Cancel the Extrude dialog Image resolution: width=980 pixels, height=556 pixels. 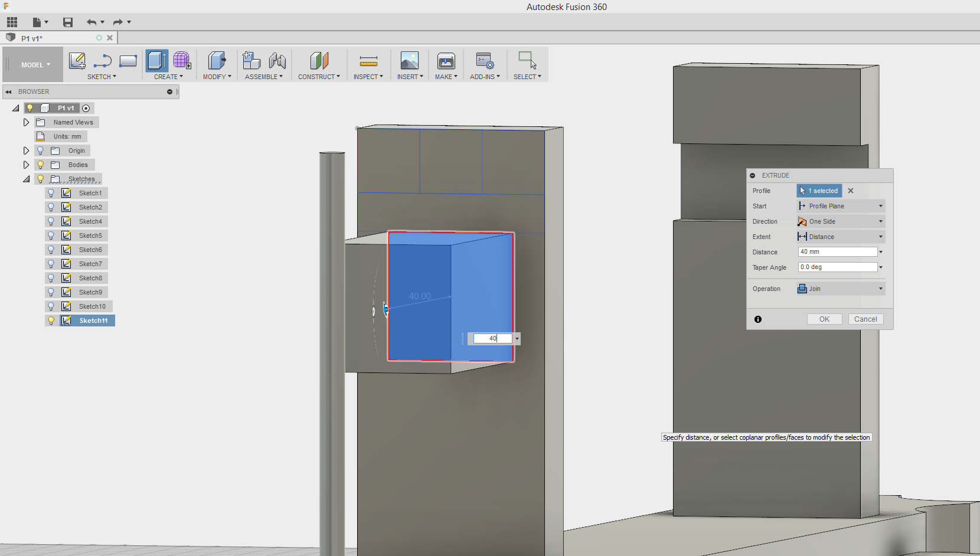[x=866, y=319]
